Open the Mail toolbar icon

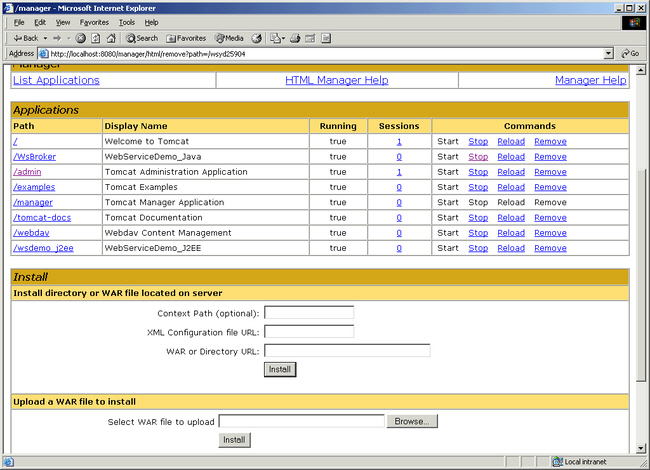(x=275, y=38)
